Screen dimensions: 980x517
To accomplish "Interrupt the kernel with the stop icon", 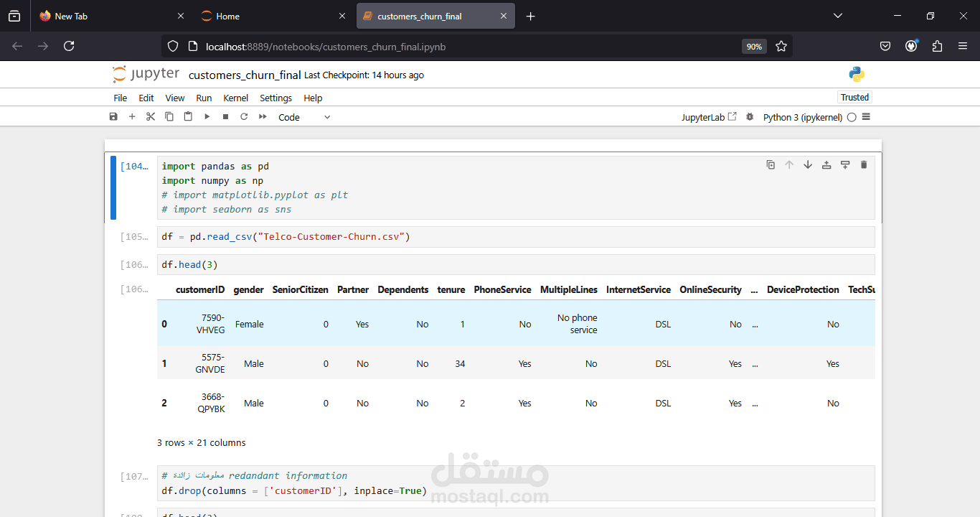I will [225, 117].
